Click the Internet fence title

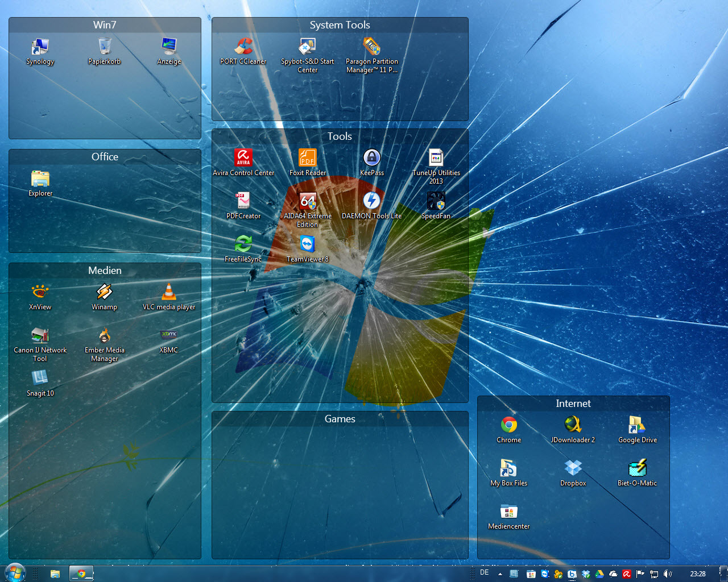(573, 404)
